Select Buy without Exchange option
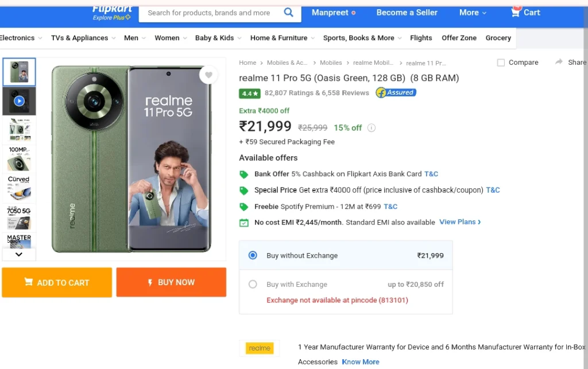Viewport: 588px width, 369px height. 253,255
